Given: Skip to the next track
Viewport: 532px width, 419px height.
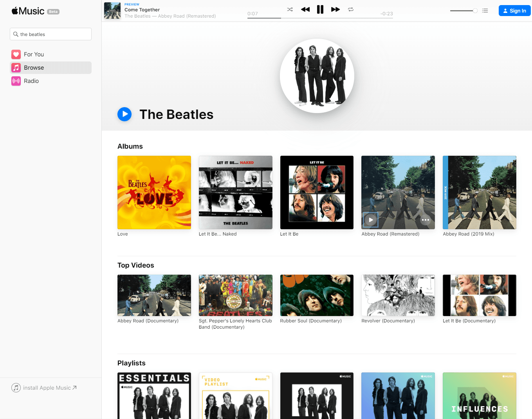Looking at the screenshot, I should point(335,9).
